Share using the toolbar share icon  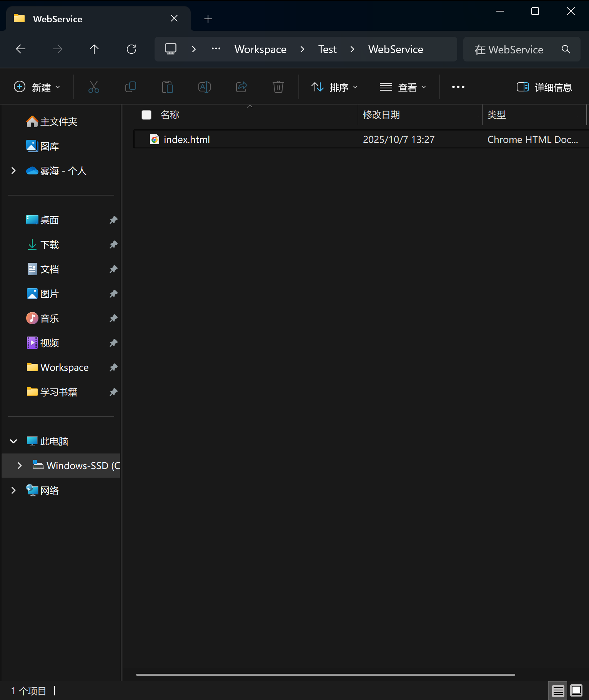click(241, 87)
